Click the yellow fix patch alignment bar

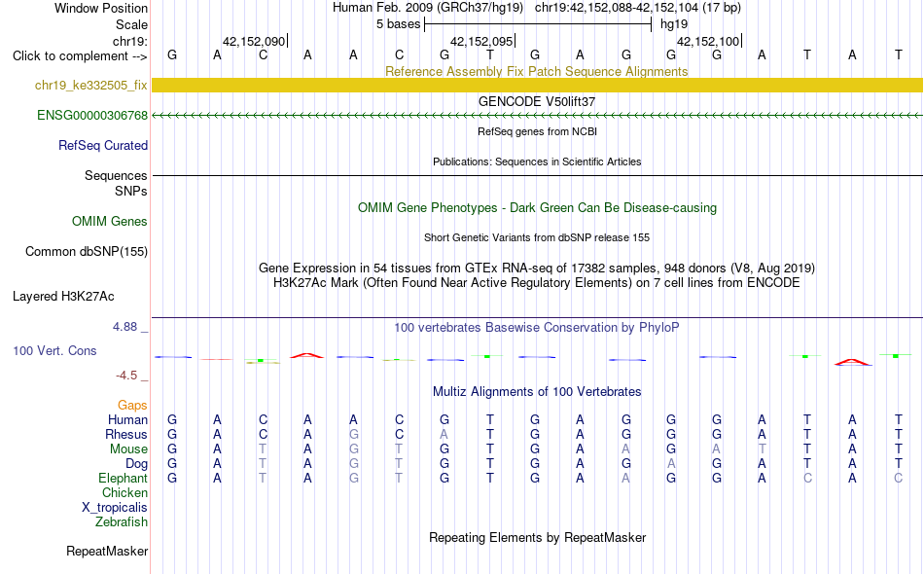537,86
